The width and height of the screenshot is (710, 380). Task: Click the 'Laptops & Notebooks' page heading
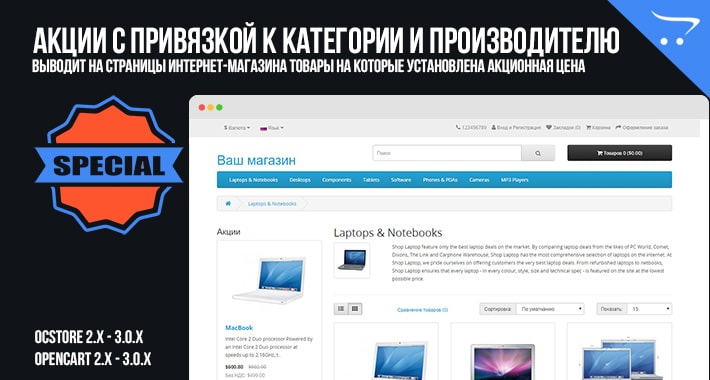pyautogui.click(x=388, y=233)
